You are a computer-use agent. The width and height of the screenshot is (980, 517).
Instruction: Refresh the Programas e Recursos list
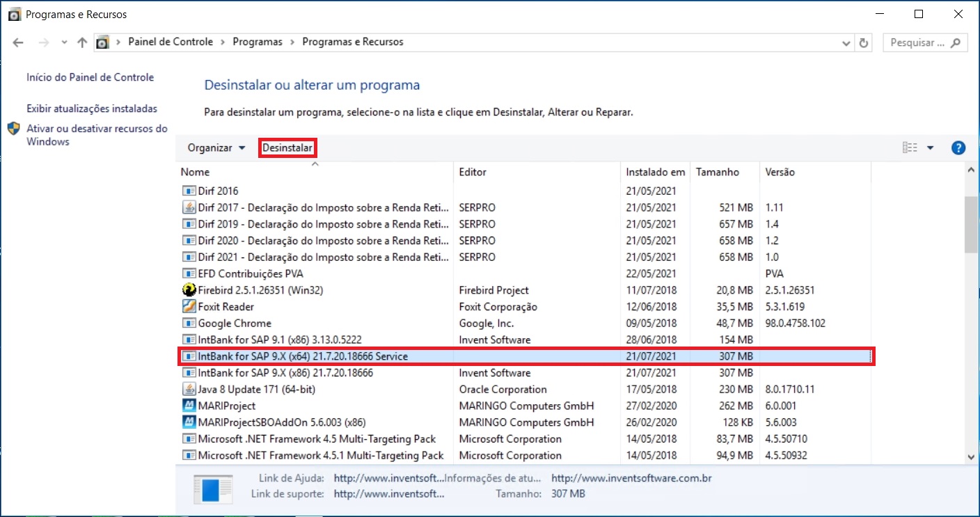pyautogui.click(x=864, y=42)
